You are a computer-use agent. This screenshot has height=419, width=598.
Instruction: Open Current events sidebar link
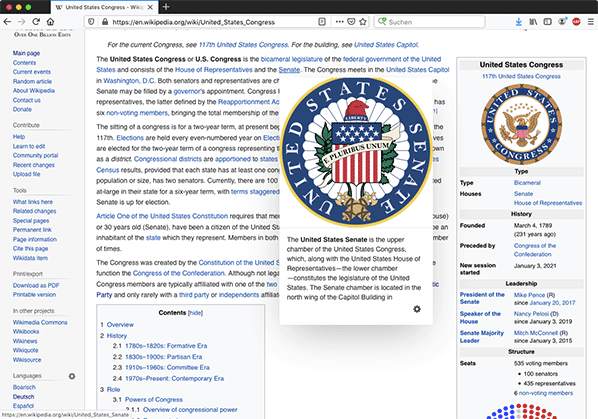(x=32, y=72)
